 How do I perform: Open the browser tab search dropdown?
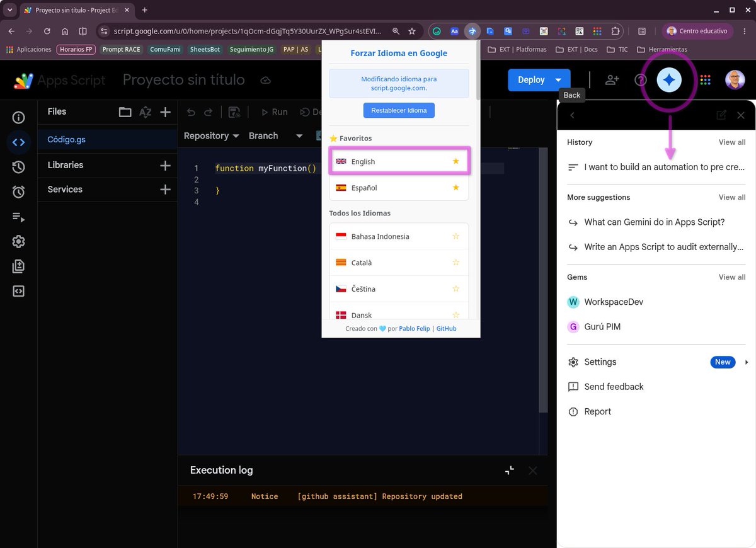click(10, 10)
